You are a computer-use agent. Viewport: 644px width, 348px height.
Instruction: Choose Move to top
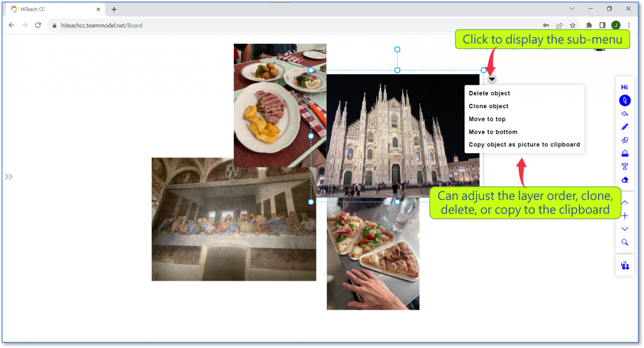(x=487, y=119)
